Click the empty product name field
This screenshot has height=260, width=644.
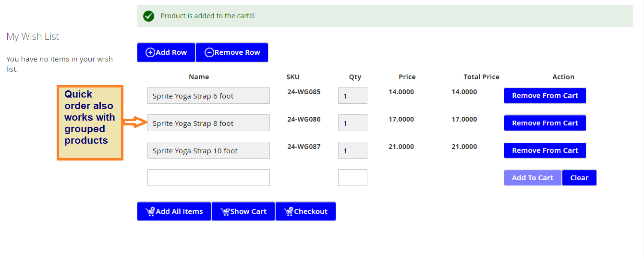click(x=208, y=178)
